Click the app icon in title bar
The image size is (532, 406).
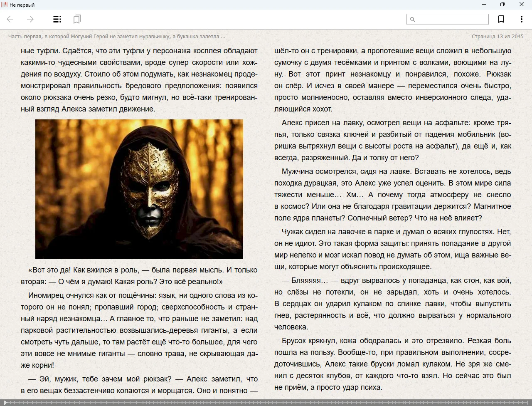(4, 5)
